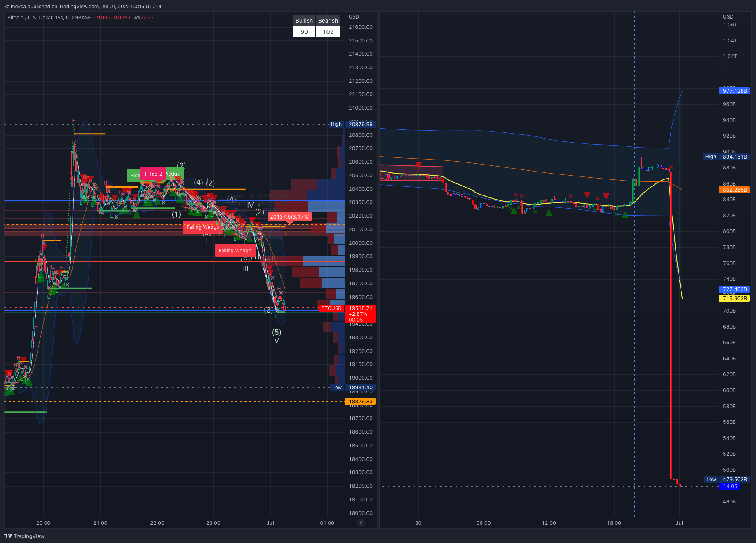Click the Bullish header cell
The image size is (756, 543).
coord(304,21)
